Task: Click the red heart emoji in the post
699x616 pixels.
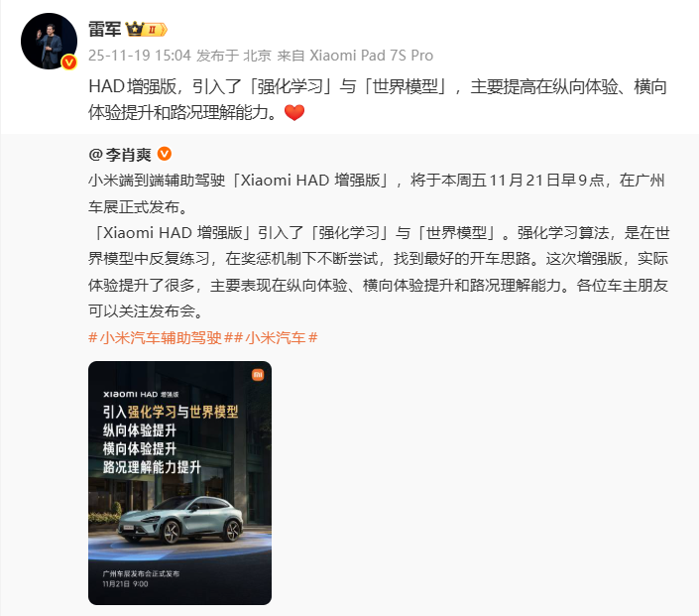Action: coord(294,112)
